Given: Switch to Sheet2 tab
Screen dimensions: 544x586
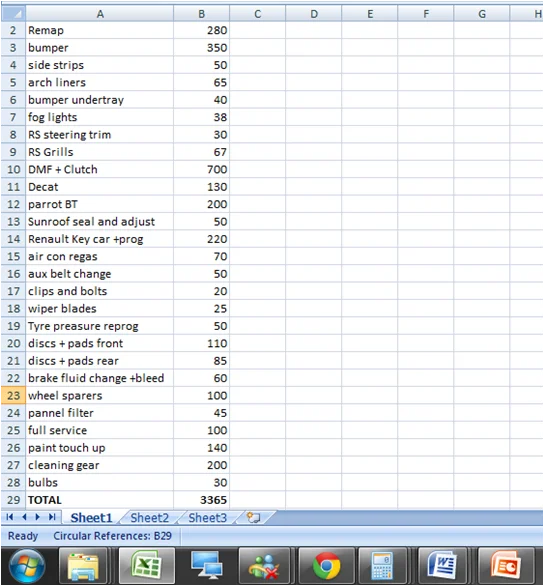Looking at the screenshot, I should point(149,518).
